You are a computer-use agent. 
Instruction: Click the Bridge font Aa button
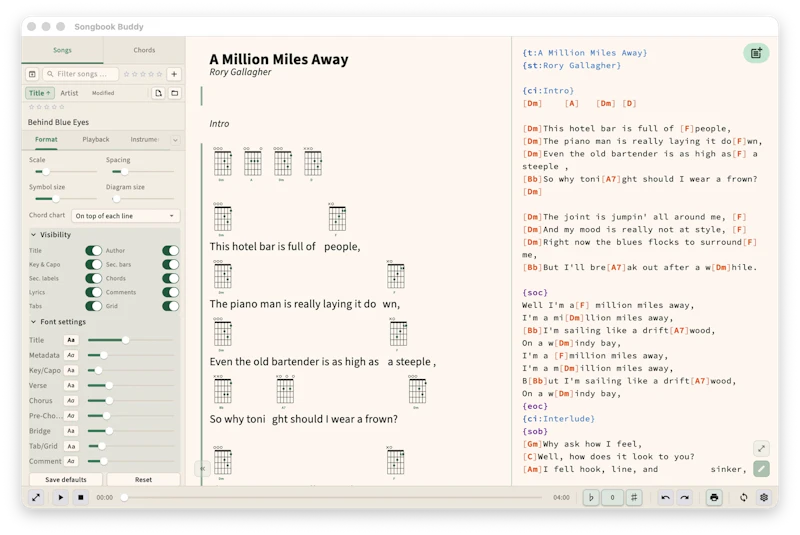pyautogui.click(x=71, y=431)
